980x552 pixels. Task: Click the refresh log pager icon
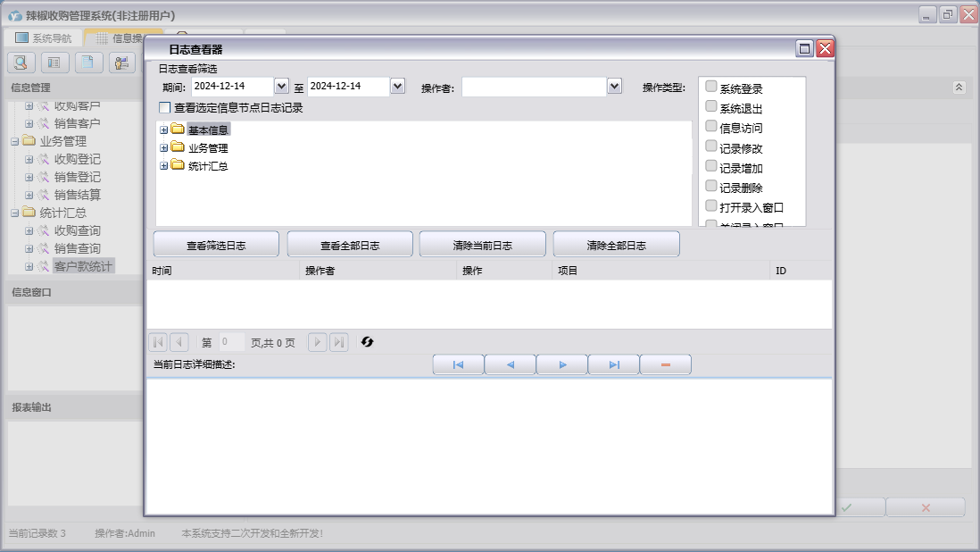tap(367, 342)
